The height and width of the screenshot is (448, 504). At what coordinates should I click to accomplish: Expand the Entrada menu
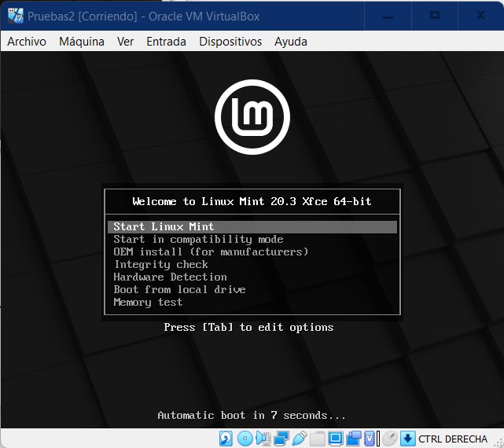pos(166,42)
